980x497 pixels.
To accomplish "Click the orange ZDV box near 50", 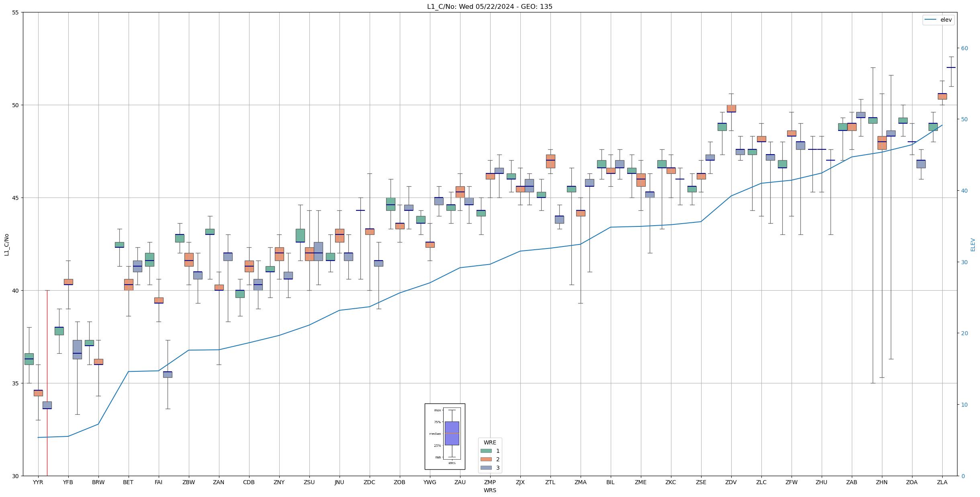I will tap(731, 108).
